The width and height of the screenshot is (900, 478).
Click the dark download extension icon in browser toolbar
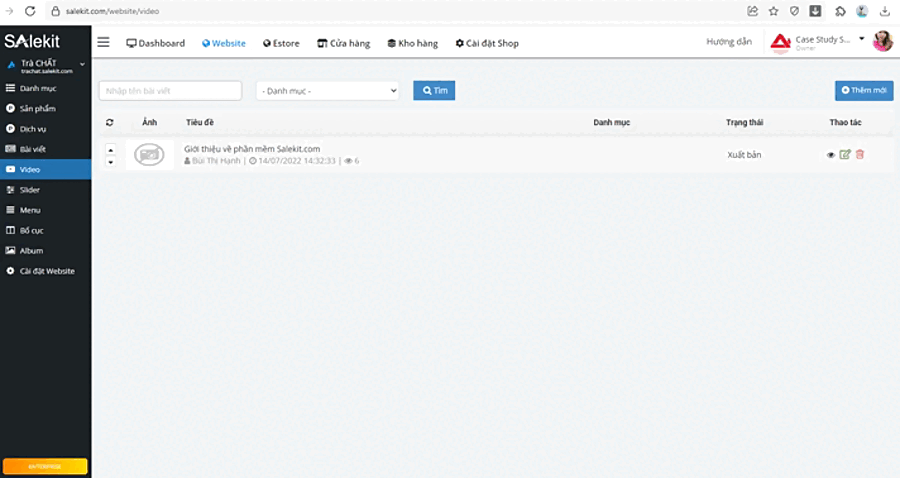[x=815, y=11]
